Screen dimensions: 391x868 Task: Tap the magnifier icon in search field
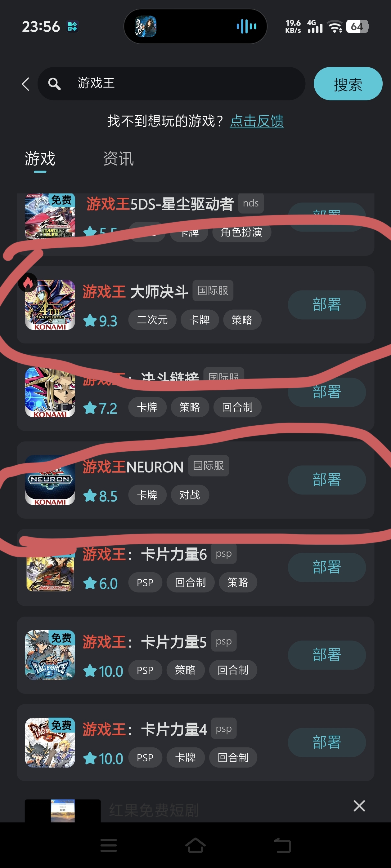(54, 84)
